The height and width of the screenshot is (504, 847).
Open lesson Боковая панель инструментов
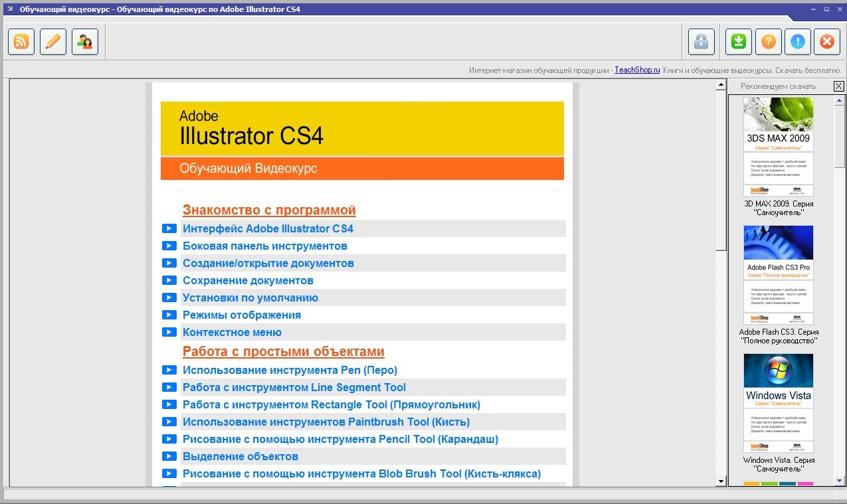[265, 246]
